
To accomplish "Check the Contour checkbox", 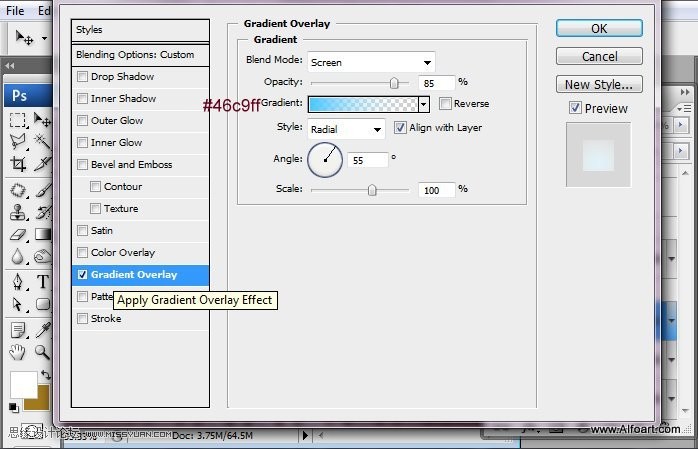I will click(95, 186).
